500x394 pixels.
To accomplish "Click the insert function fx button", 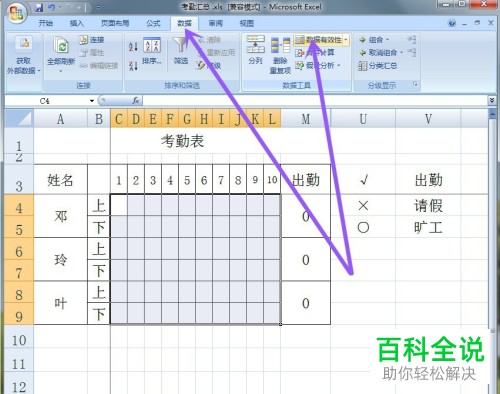I will tap(136, 100).
